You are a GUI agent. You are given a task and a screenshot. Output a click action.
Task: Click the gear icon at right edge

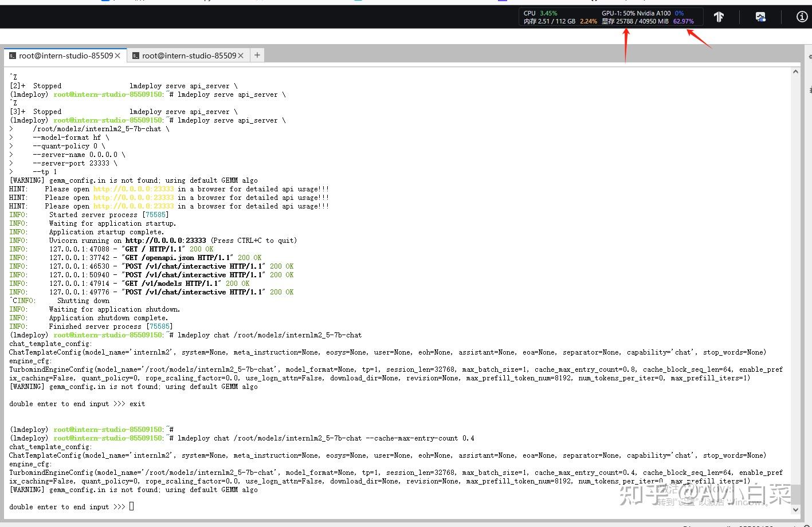810,57
